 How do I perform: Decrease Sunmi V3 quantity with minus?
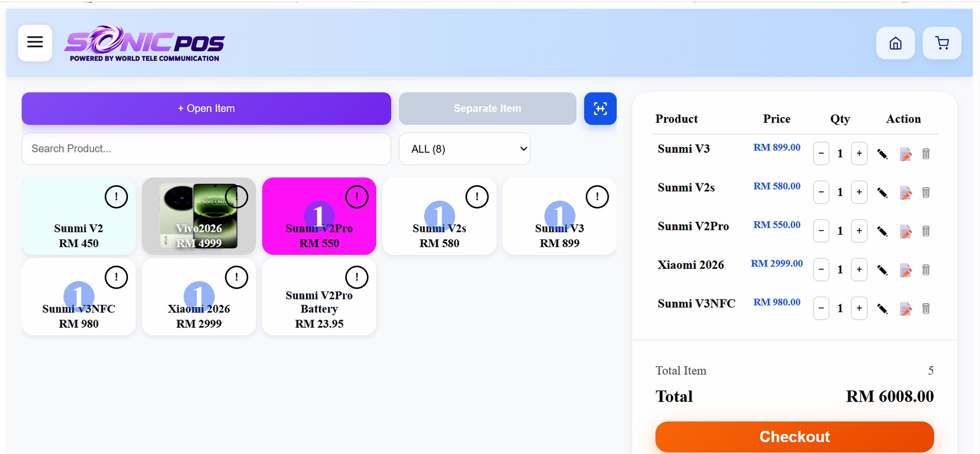pos(821,154)
